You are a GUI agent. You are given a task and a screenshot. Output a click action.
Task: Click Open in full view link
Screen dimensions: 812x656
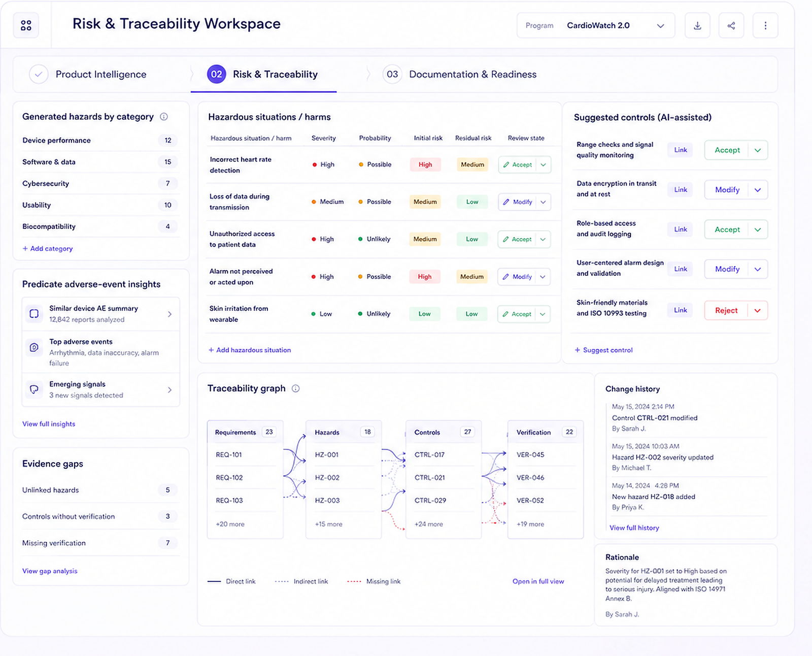pos(538,581)
